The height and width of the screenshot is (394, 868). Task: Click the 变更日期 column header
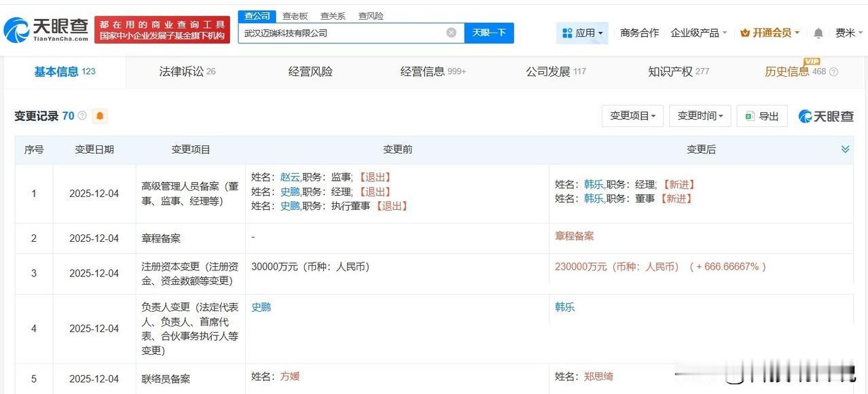click(94, 149)
